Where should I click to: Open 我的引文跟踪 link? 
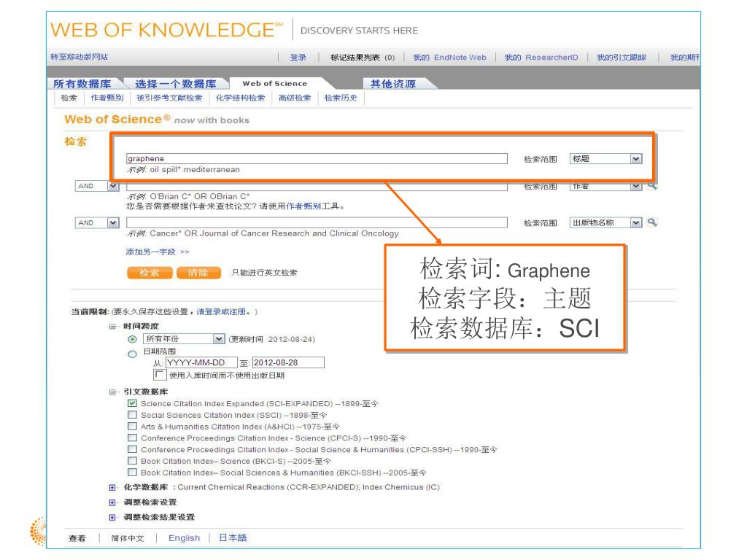622,57
